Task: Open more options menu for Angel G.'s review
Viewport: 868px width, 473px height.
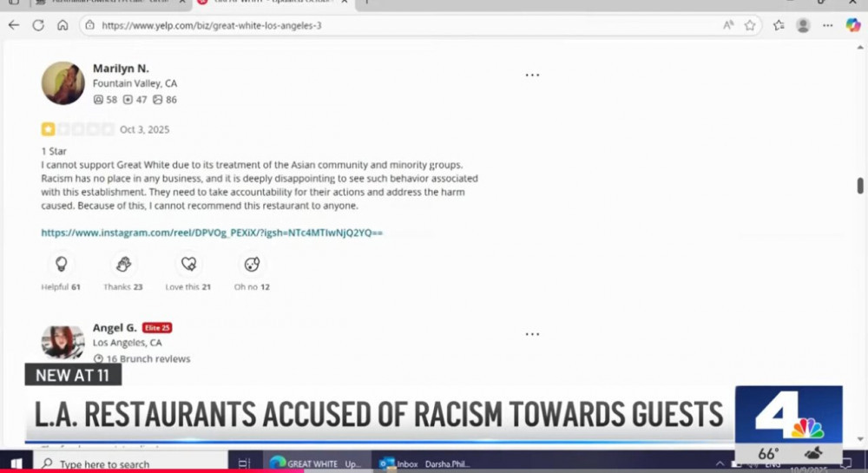Action: point(532,334)
